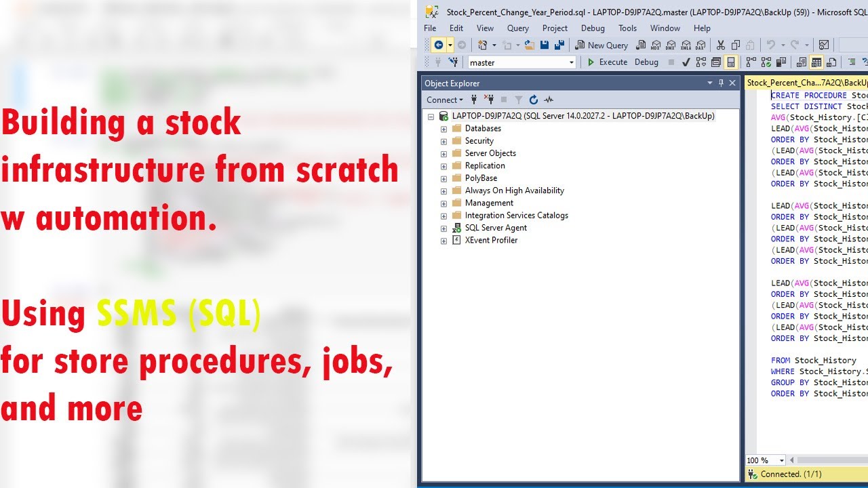Viewport: 868px width, 488px height.
Task: Select the server icon for LAPTOP-D9JP7A2Q
Action: pyautogui.click(x=443, y=116)
